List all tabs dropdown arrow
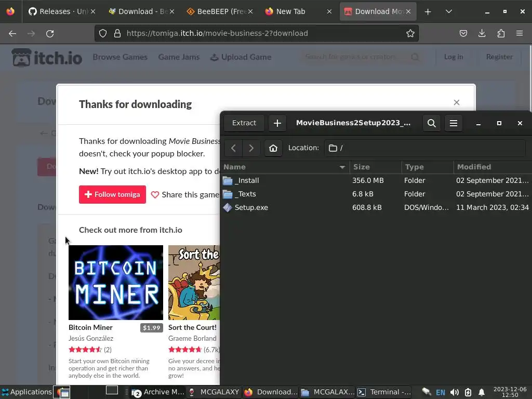 tap(448, 11)
